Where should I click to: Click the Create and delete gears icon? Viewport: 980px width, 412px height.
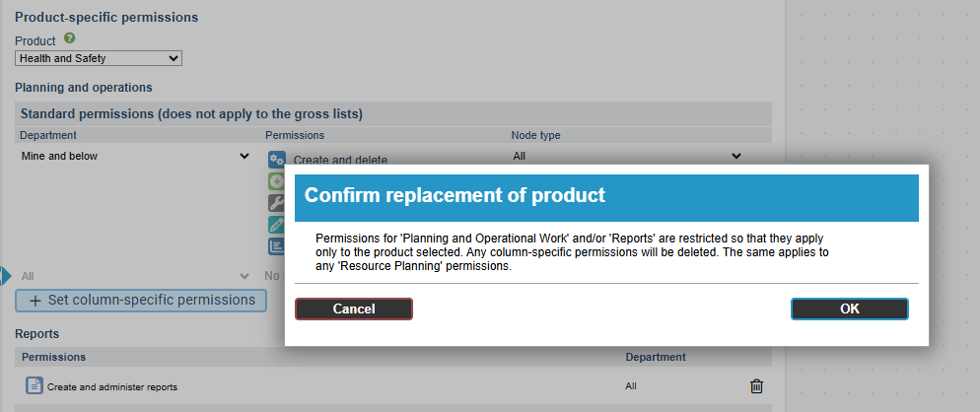(x=277, y=160)
